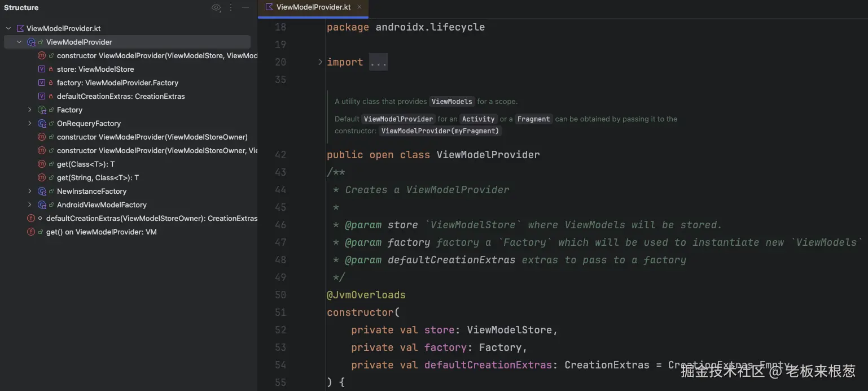Click line number 42 in the gutter

[280, 155]
